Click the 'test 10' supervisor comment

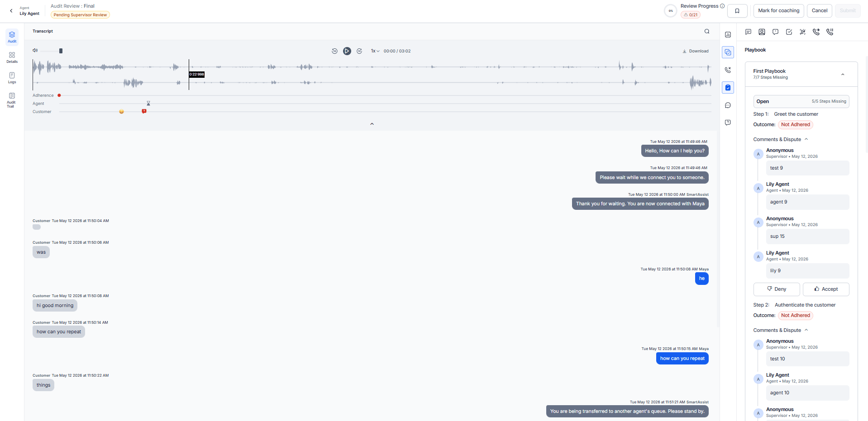[x=807, y=359]
